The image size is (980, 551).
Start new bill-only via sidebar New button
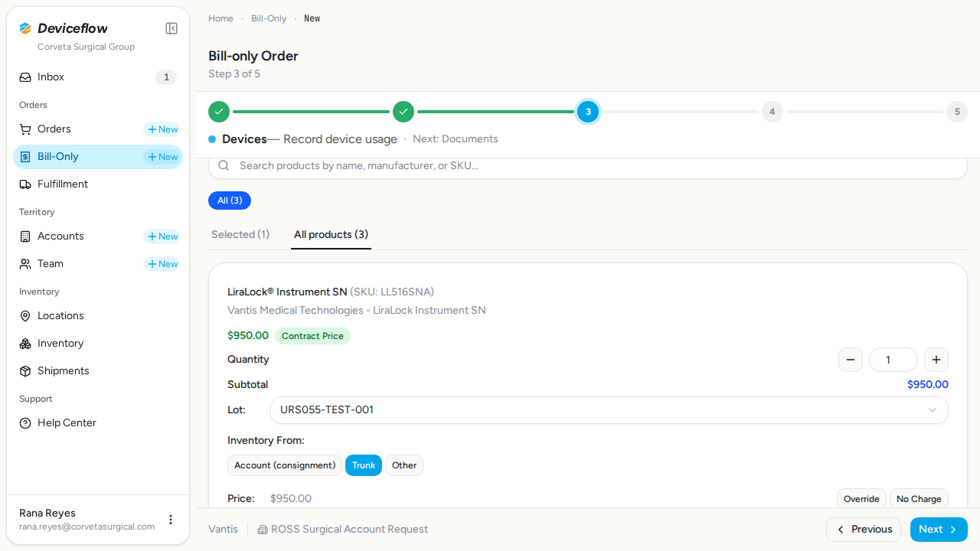[162, 157]
